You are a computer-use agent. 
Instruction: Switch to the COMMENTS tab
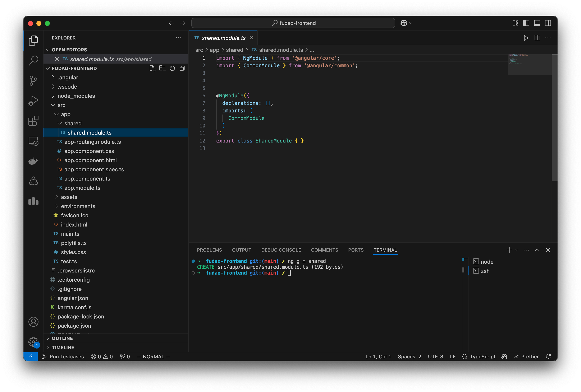coord(324,250)
